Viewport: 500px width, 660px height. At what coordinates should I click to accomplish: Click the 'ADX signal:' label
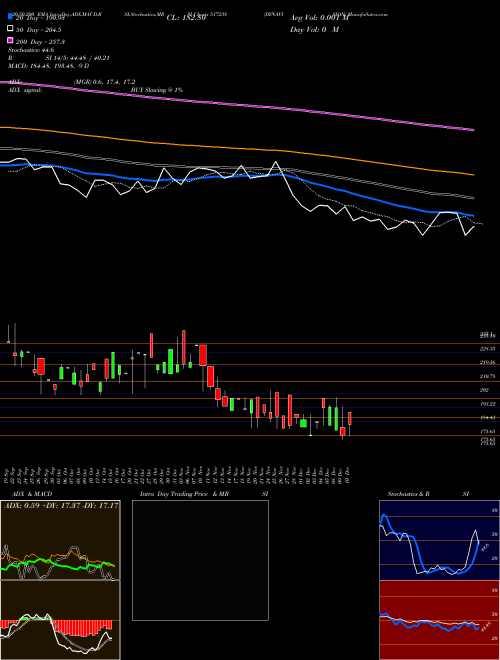pos(25,90)
